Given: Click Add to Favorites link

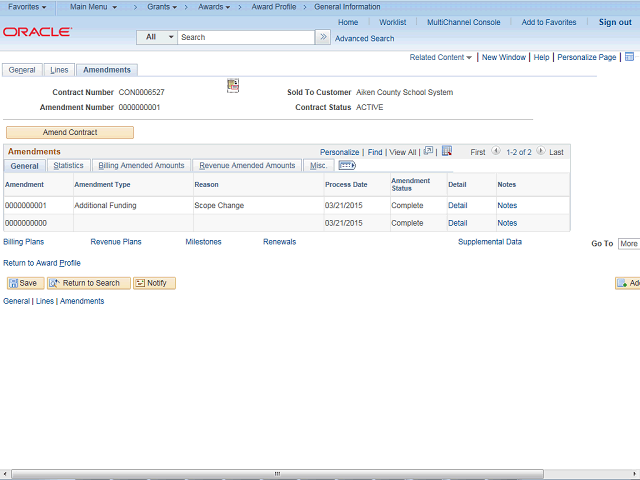Looking at the screenshot, I should [549, 22].
